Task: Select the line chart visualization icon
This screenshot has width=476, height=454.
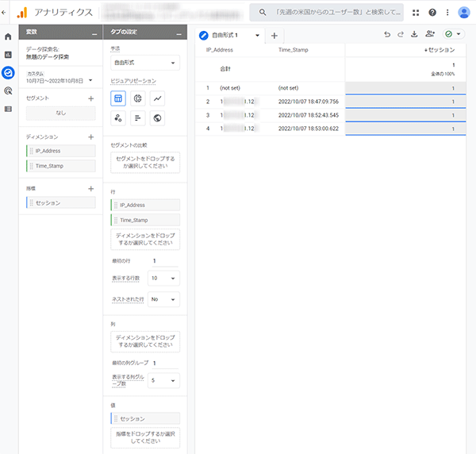Action: (157, 98)
